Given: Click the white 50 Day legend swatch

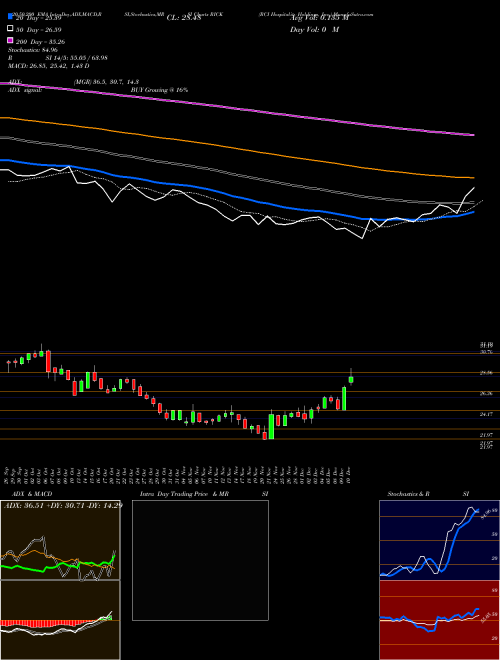Looking at the screenshot, I should click(x=10, y=29).
